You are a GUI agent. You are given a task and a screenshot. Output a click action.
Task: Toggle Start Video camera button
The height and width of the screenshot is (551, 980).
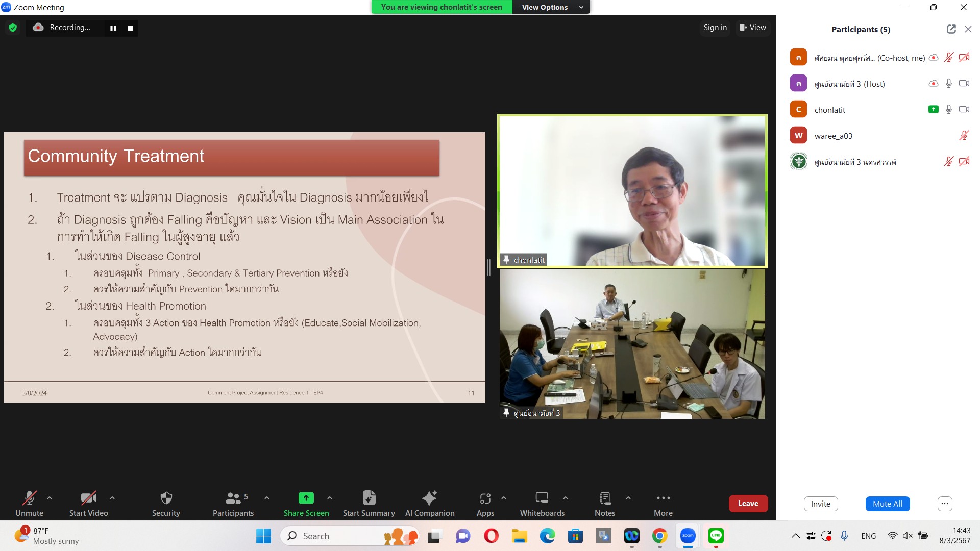pos(88,498)
